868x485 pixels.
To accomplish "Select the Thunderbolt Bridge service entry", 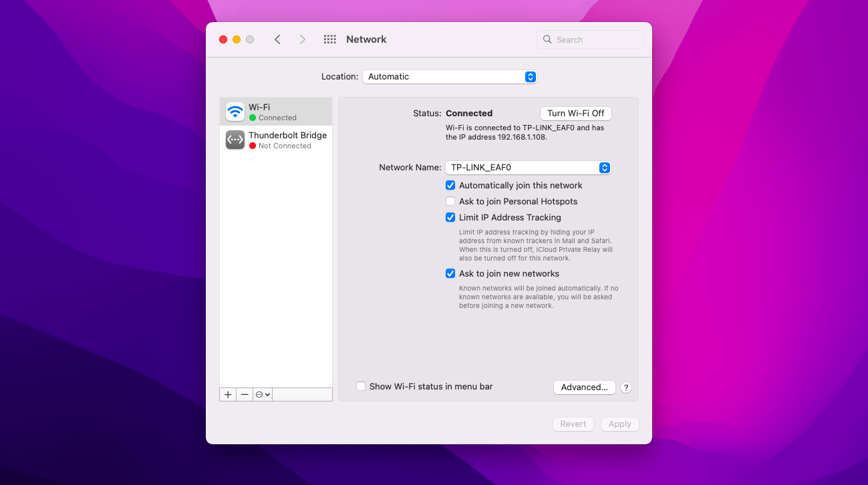I will (x=287, y=140).
